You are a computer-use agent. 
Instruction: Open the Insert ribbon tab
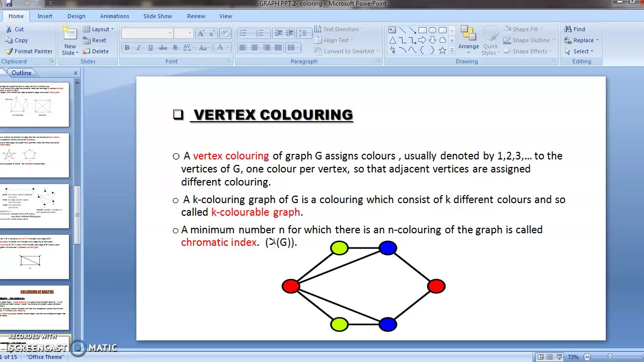click(x=45, y=16)
